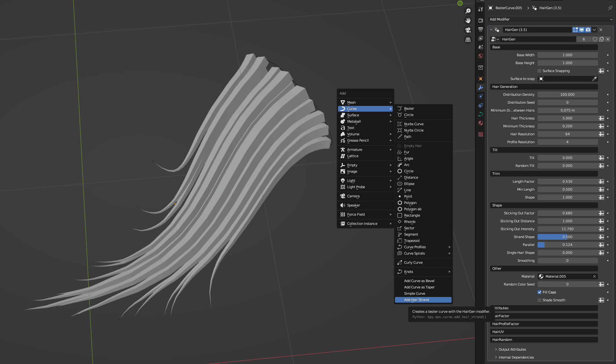This screenshot has height=364, width=616.
Task: Pin the properties editor context
Action: (x=610, y=8)
